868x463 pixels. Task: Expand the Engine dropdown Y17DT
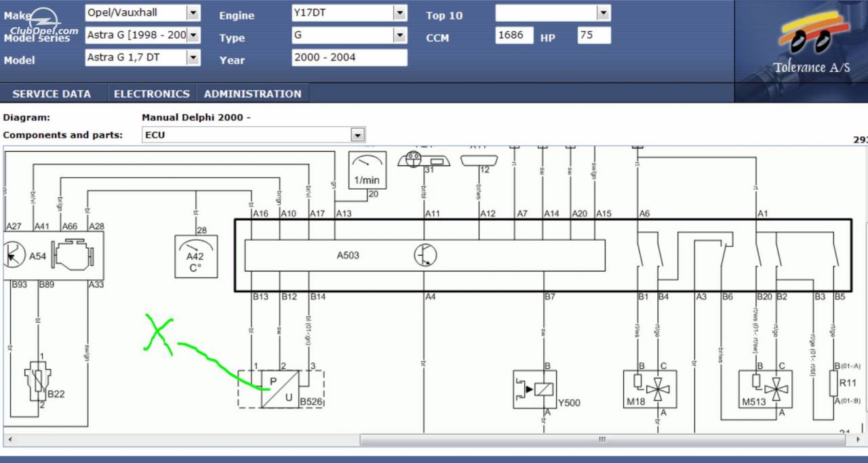[349, 12]
